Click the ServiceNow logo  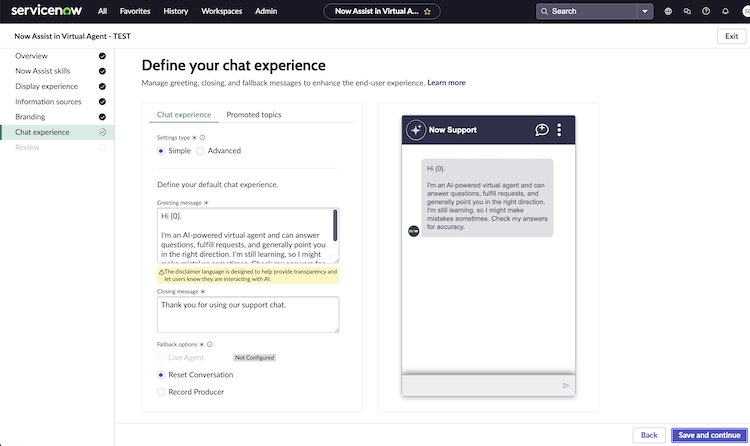(46, 11)
